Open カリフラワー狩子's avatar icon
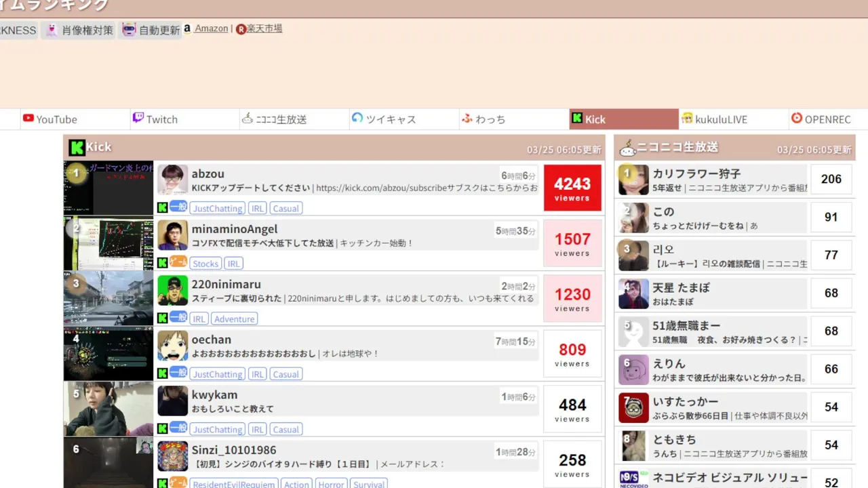 633,180
